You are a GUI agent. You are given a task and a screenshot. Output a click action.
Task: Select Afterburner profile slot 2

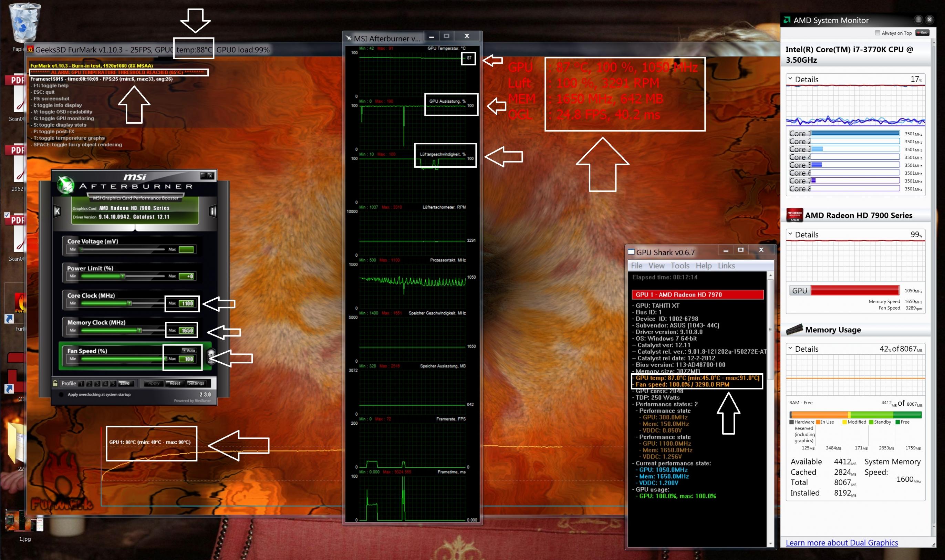[x=90, y=383]
